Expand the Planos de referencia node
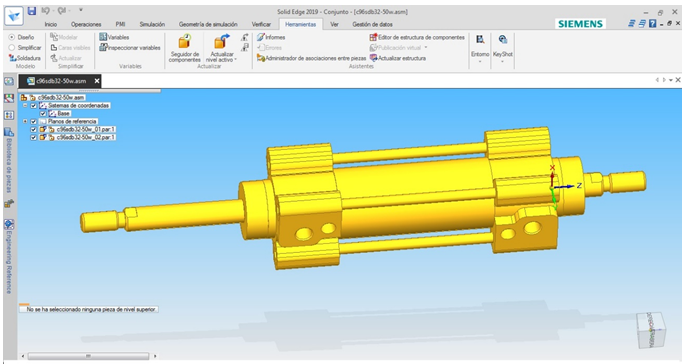 25,121
